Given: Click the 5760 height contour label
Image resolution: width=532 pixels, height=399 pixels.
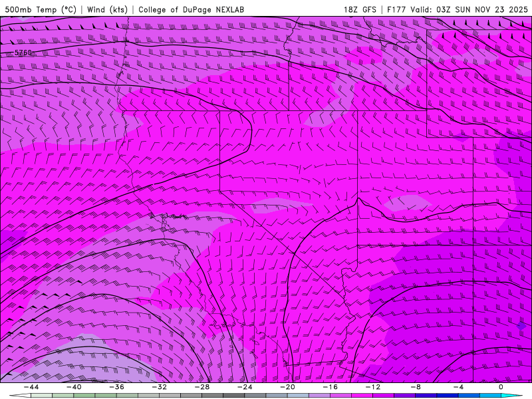Looking at the screenshot, I should coord(23,53).
